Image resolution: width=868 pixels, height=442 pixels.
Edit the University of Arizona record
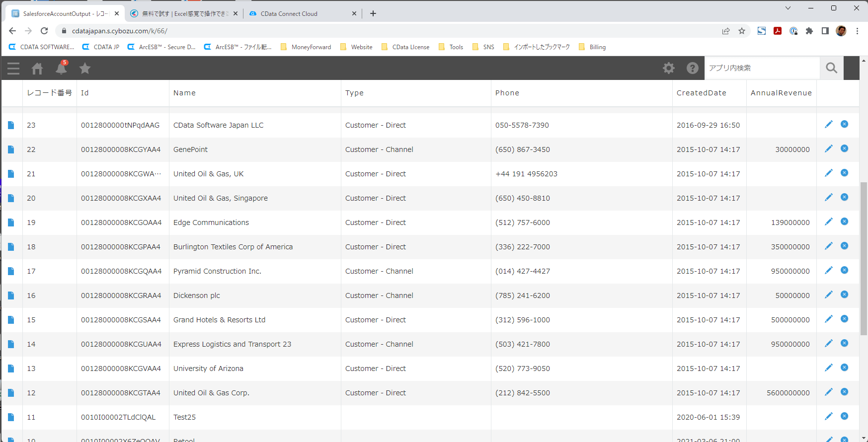828,368
